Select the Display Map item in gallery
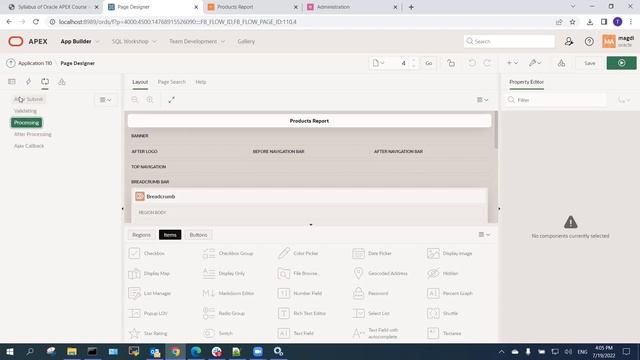Image resolution: width=640 pixels, height=360 pixels. [149, 273]
